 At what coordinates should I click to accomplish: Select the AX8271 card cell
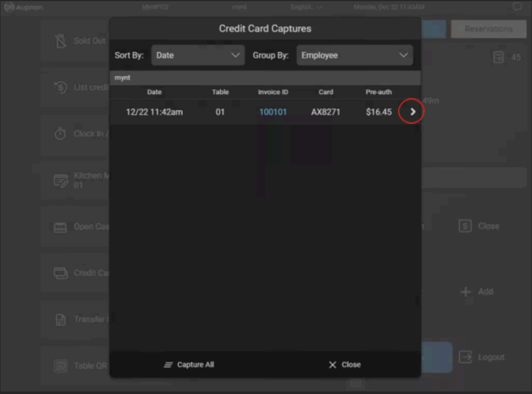click(x=326, y=112)
